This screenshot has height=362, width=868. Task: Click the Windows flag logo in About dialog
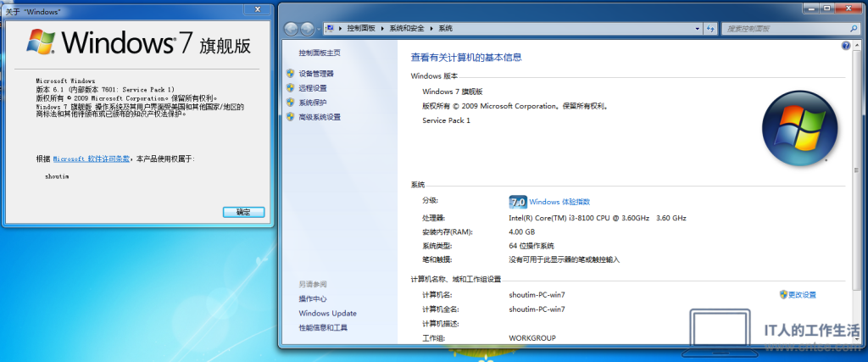(42, 42)
